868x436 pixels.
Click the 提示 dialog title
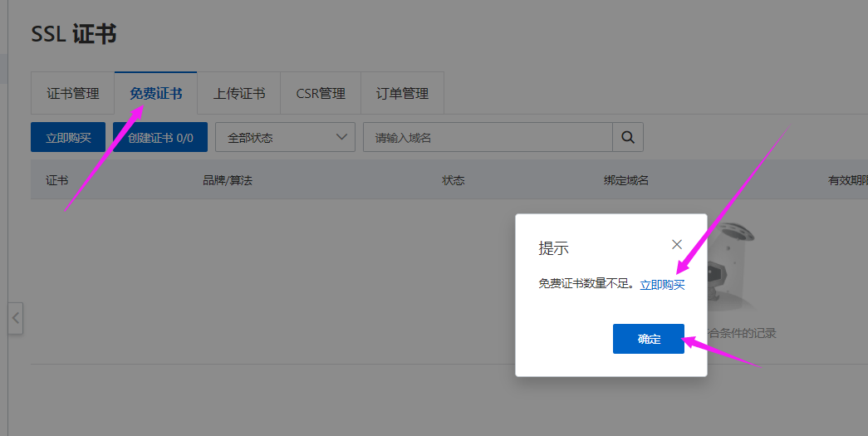(553, 247)
